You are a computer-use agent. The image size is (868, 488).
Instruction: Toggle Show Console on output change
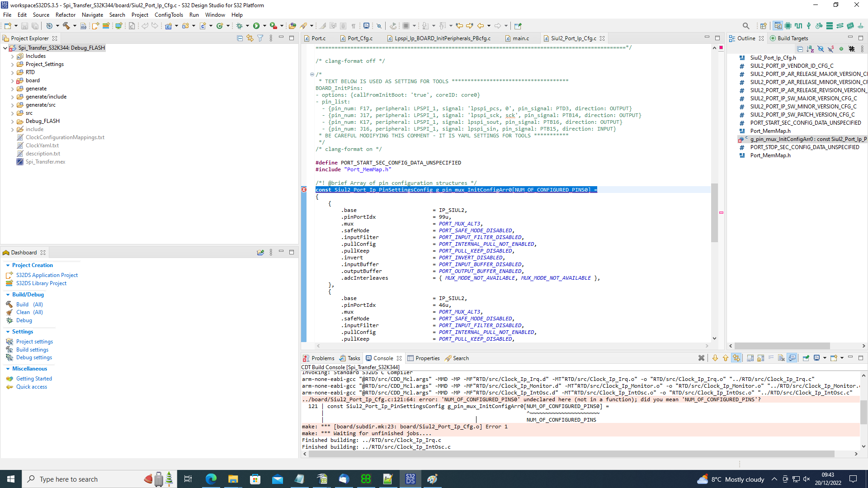(x=792, y=358)
